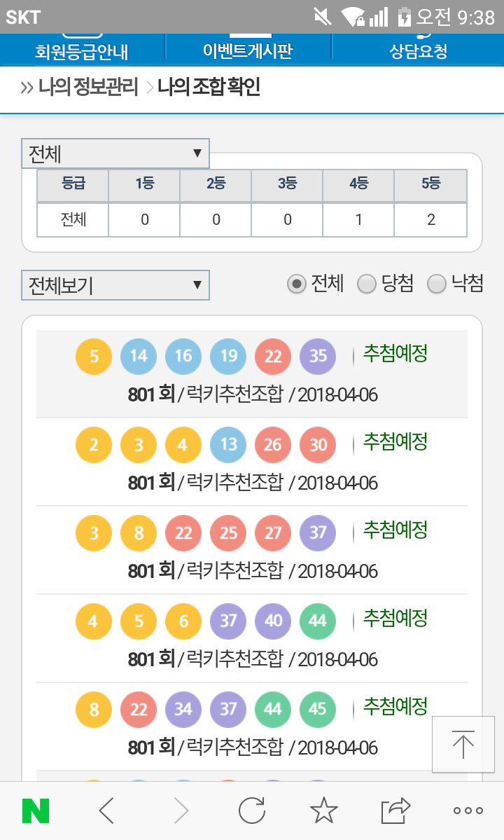Open the 전체 grade dropdown
The width and height of the screenshot is (504, 840).
[115, 153]
